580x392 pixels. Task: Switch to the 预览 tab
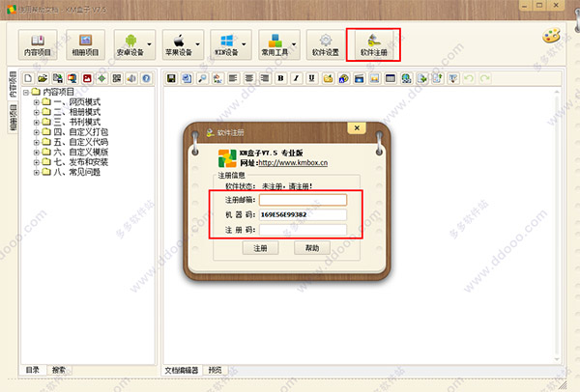tap(215, 370)
